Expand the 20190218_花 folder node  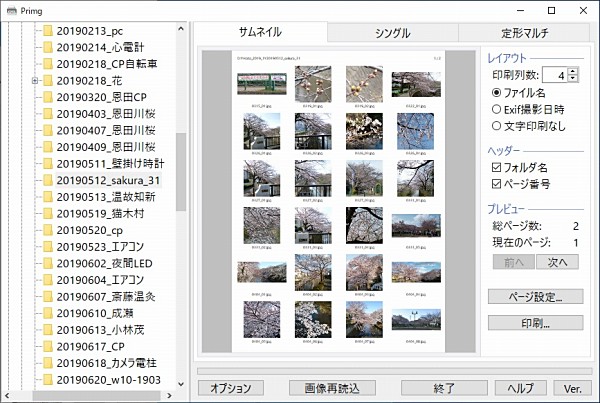[x=35, y=81]
